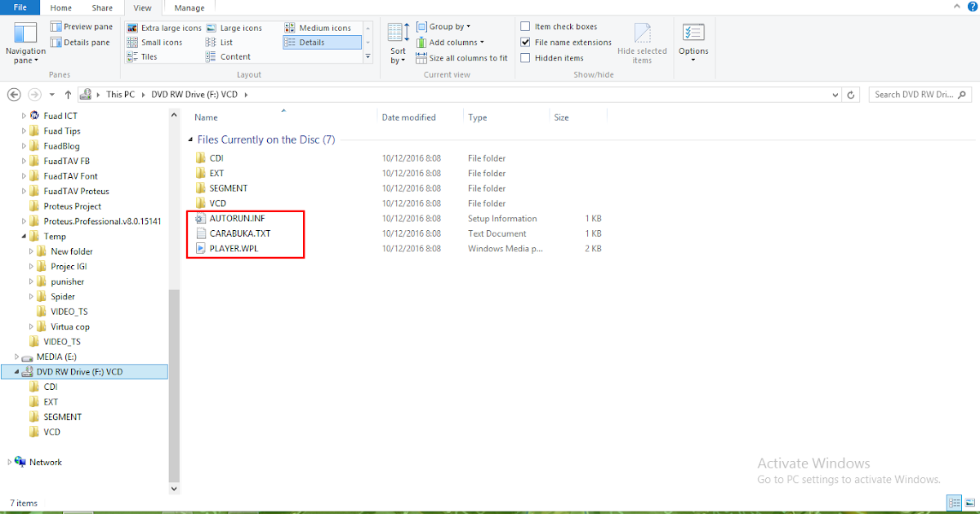Open the Share ribbon tab
Image resolution: width=980 pixels, height=514 pixels.
102,7
